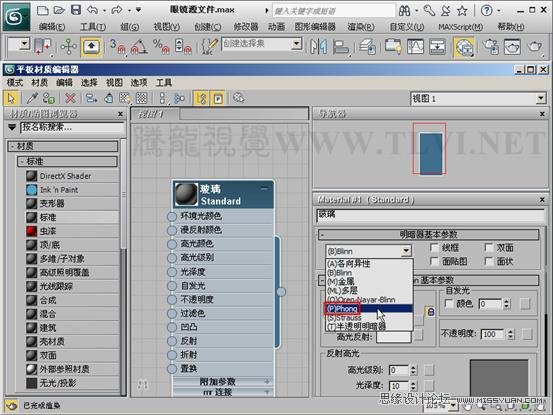Open browser options triangle beside search box

12,127
